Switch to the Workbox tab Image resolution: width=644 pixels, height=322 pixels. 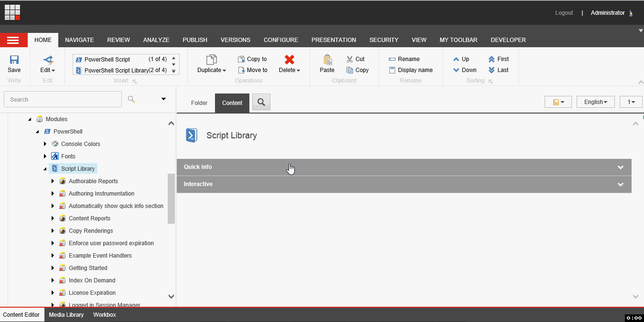[x=105, y=315]
